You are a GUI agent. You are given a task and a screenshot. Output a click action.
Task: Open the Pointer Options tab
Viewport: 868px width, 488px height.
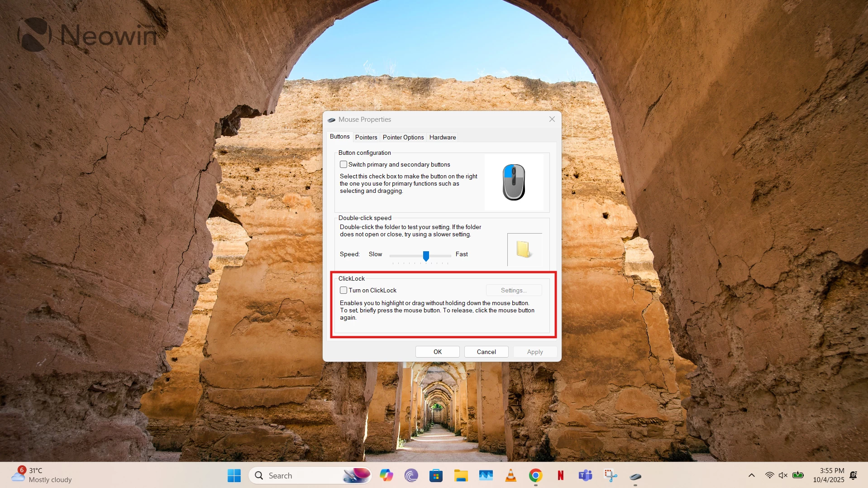403,137
